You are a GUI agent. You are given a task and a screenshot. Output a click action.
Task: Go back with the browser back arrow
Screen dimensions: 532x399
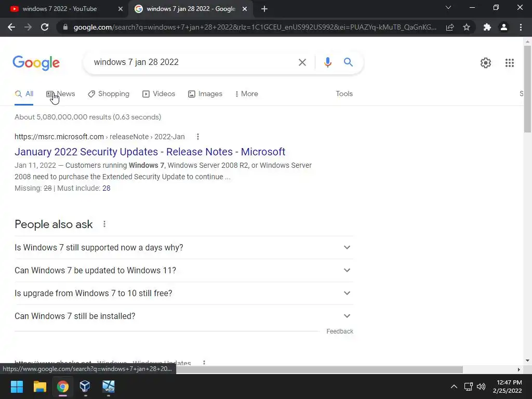11,27
